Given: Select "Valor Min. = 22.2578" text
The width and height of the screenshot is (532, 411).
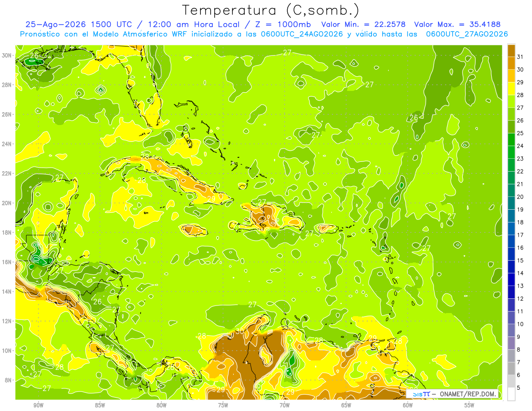Looking at the screenshot, I should click(364, 24).
